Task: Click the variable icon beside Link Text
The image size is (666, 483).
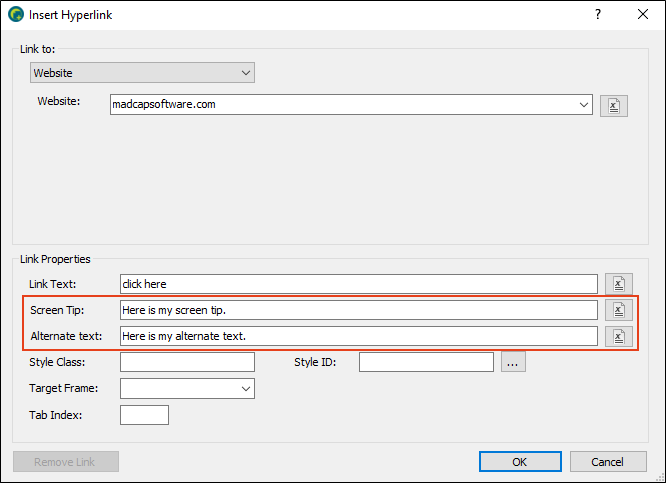Action: pyautogui.click(x=618, y=284)
